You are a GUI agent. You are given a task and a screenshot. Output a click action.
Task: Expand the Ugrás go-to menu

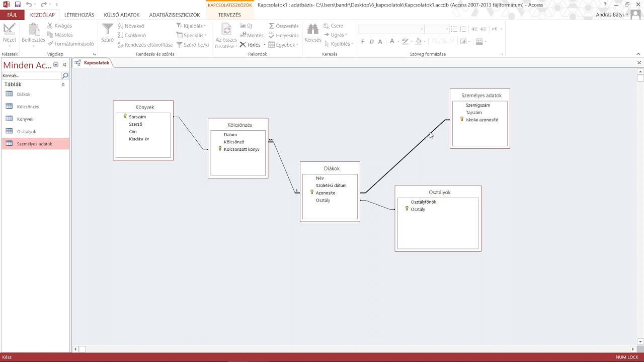(336, 35)
